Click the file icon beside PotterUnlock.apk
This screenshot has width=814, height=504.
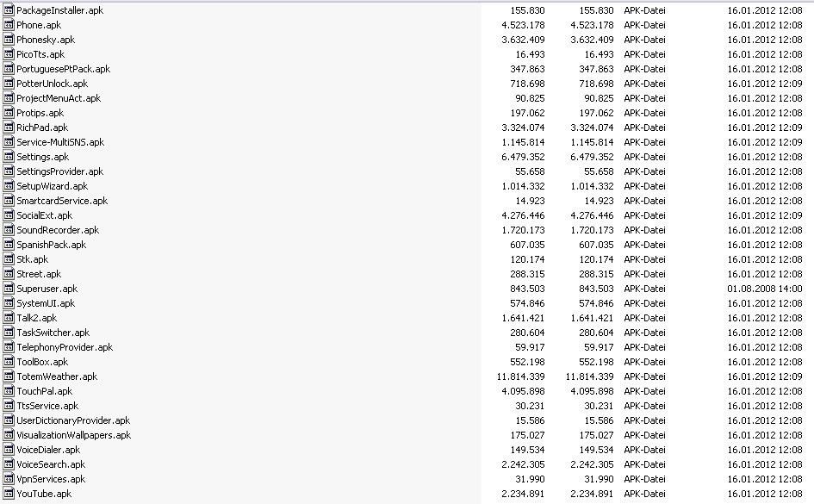pos(9,83)
